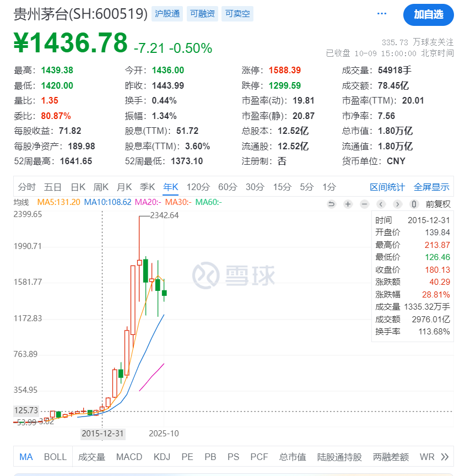
Task: Click the 均线 label
Action: [21, 202]
